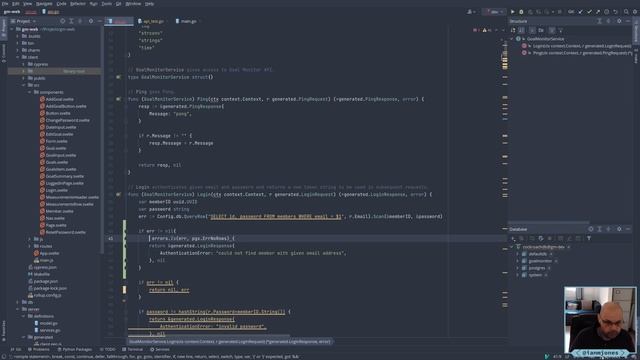The image size is (640, 360).
Task: Open the TODO tool window
Action: (x=108, y=349)
